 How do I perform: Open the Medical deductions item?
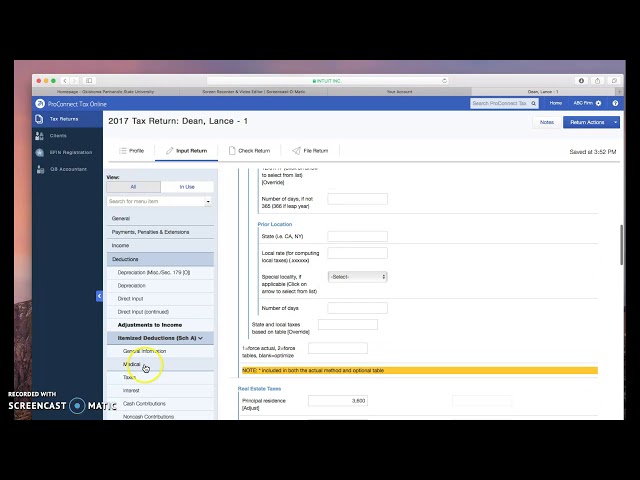160,364
